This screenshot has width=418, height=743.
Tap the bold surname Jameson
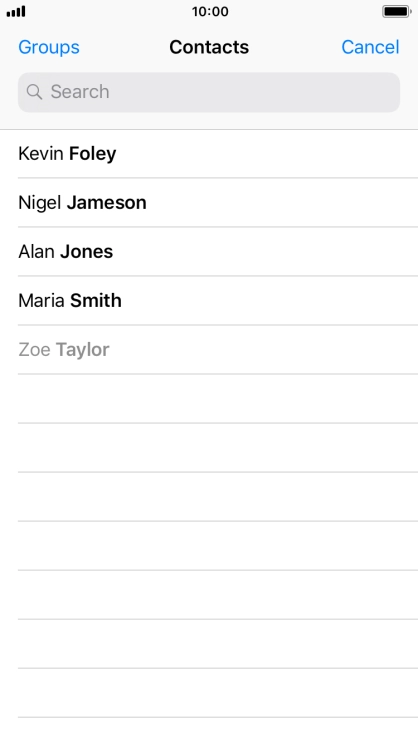click(106, 203)
